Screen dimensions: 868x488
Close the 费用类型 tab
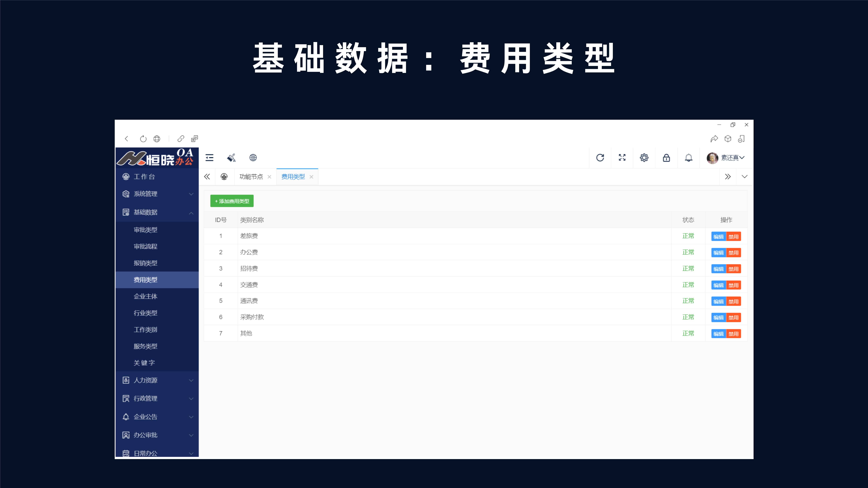(x=311, y=177)
